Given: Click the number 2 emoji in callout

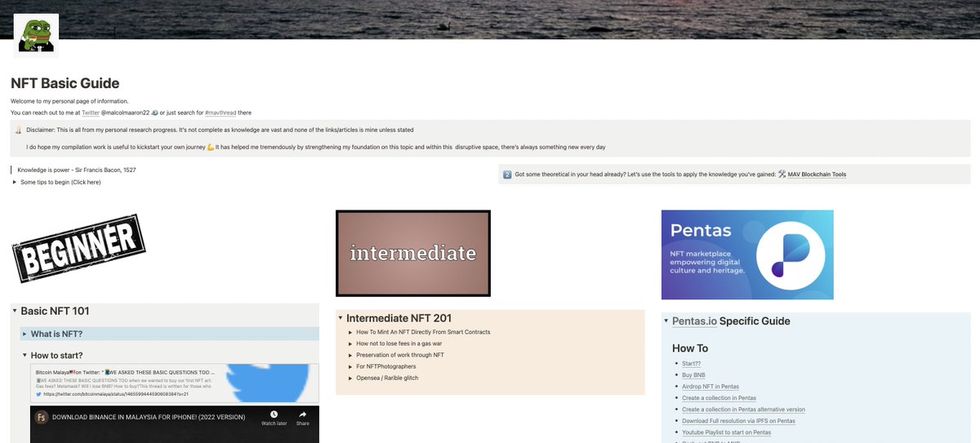Looking at the screenshot, I should pyautogui.click(x=507, y=175).
